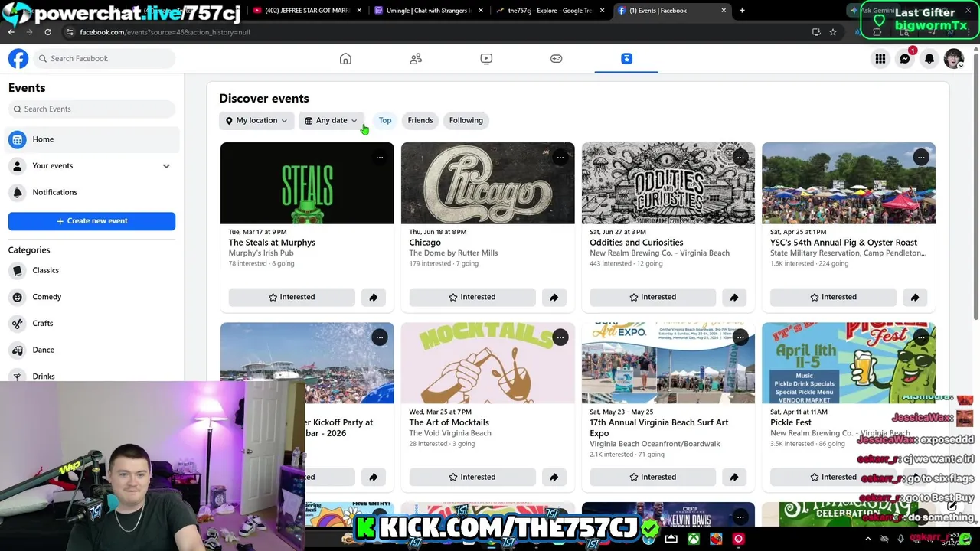Open the Any date dropdown
Screen dimensions: 980x551
331,120
